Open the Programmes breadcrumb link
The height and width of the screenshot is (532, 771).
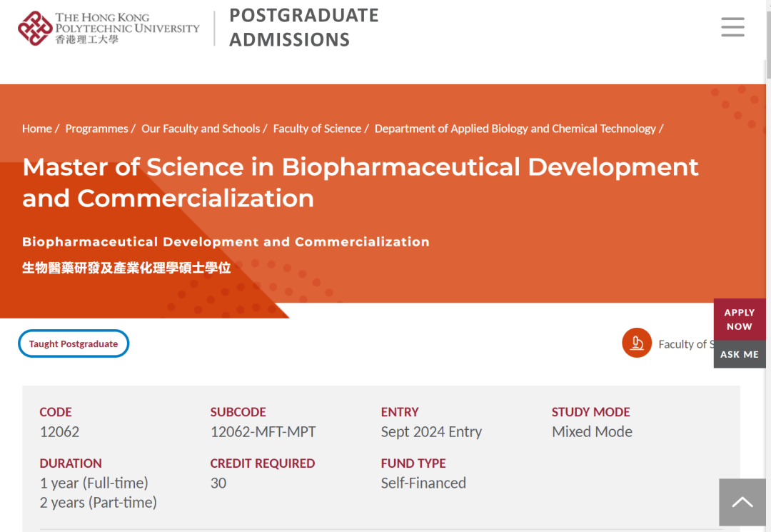96,129
